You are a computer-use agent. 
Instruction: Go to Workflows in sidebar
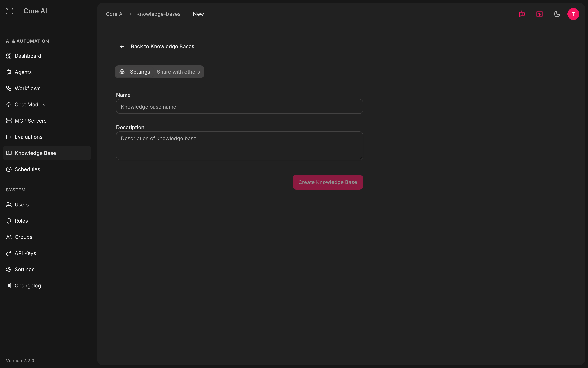47,88
